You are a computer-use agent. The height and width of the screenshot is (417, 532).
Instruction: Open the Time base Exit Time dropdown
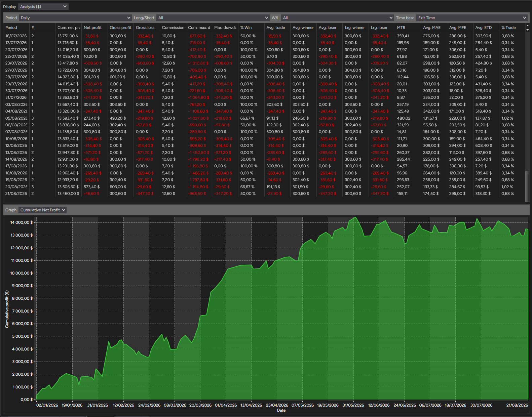click(472, 18)
